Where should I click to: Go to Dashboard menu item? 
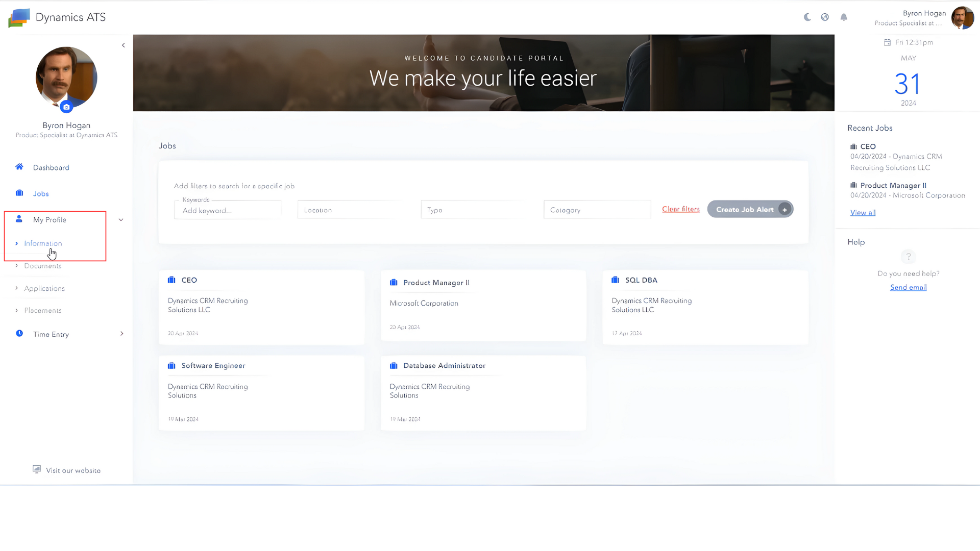51,168
